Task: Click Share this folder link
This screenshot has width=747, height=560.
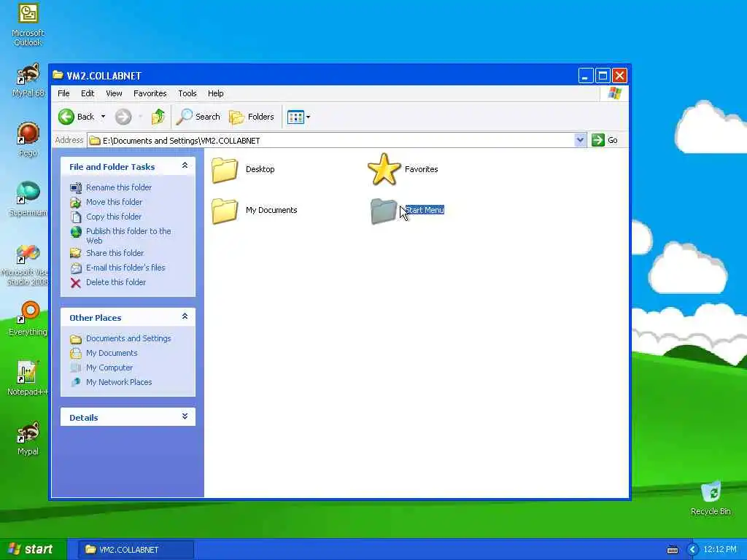Action: tap(115, 253)
